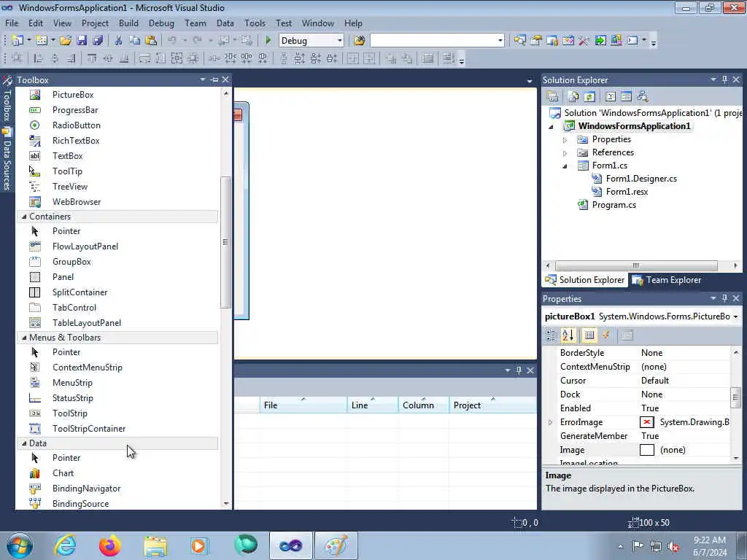The image size is (747, 560).
Task: Toggle Properties list view button
Action: pos(589,335)
